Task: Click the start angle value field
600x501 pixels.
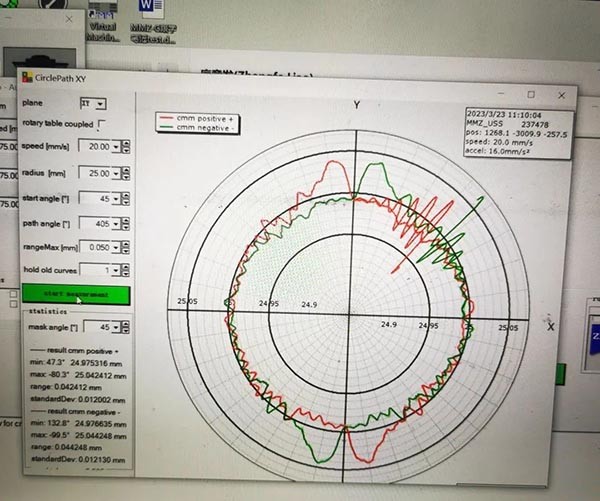Action: [x=96, y=198]
